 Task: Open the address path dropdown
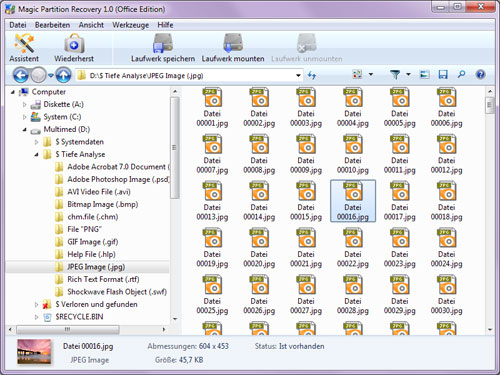(298, 76)
